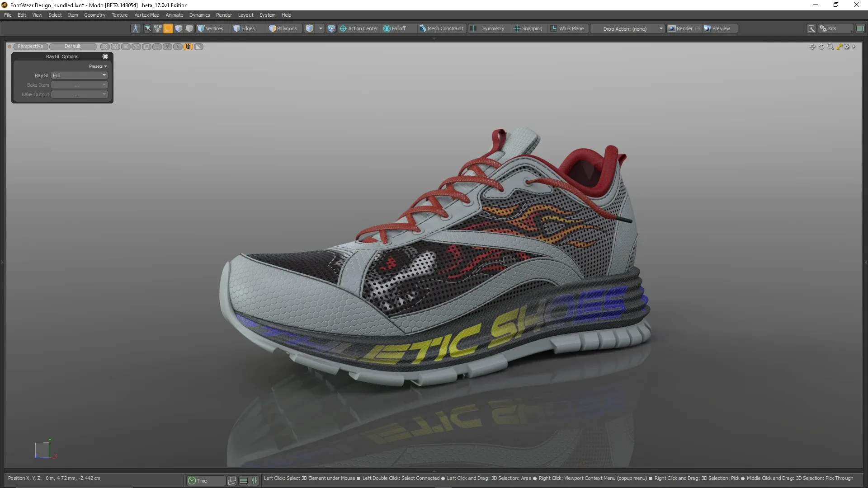The width and height of the screenshot is (868, 488).
Task: Click the Render button
Action: pyautogui.click(x=684, y=28)
